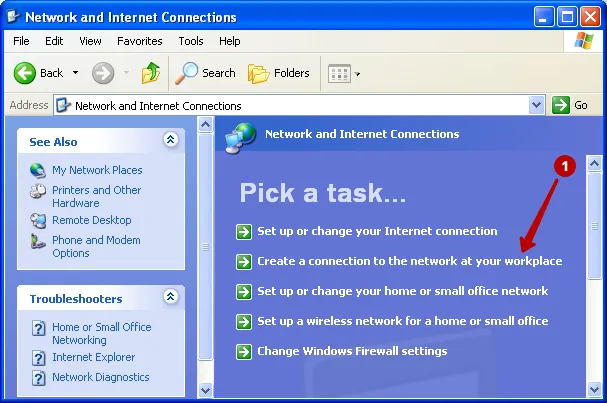Viewport: 607px width, 403px height.
Task: Open the Network Diagnostics link
Action: coord(101,377)
